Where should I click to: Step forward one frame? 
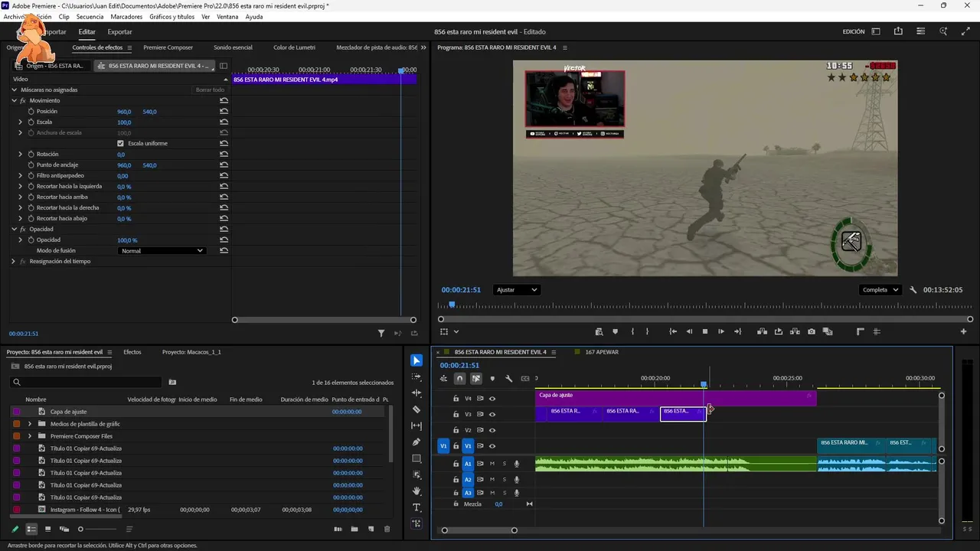(x=721, y=331)
